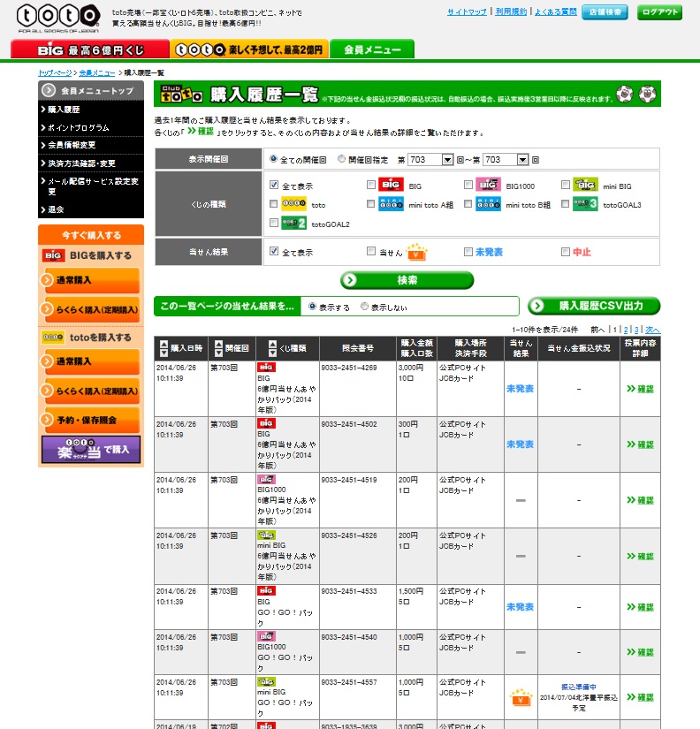The image size is (700, 729).
Task: Switch to the BIG 最高6億円くじ tab
Action: 90,49
